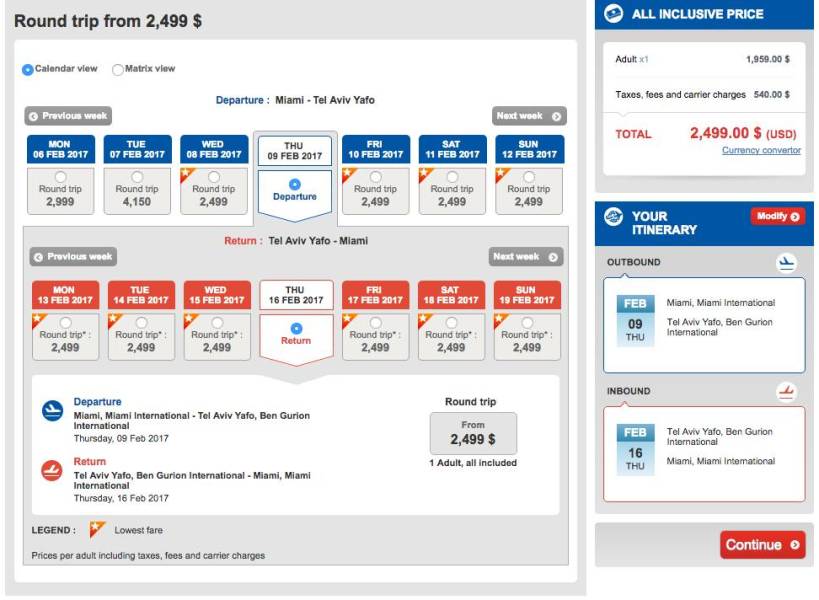Image resolution: width=819 pixels, height=600 pixels.
Task: Open WED 15 FEB 2017 return tab
Action: [x=217, y=295]
